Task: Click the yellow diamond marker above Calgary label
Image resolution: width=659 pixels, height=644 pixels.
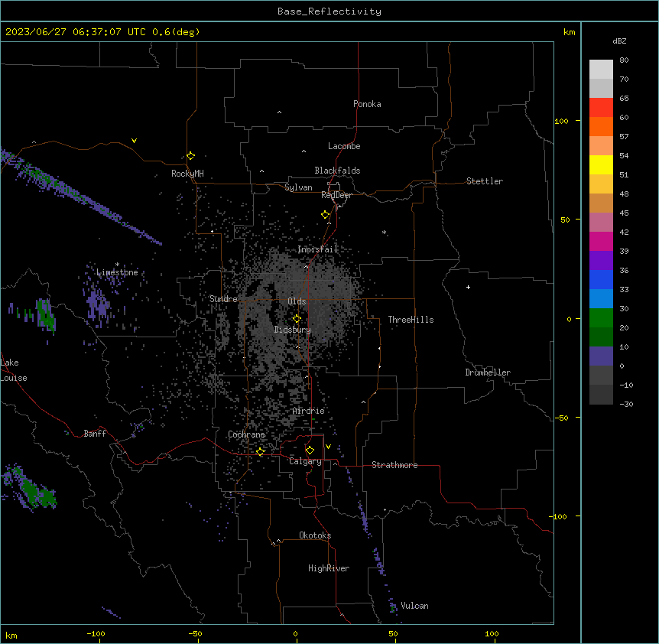Action: click(310, 450)
